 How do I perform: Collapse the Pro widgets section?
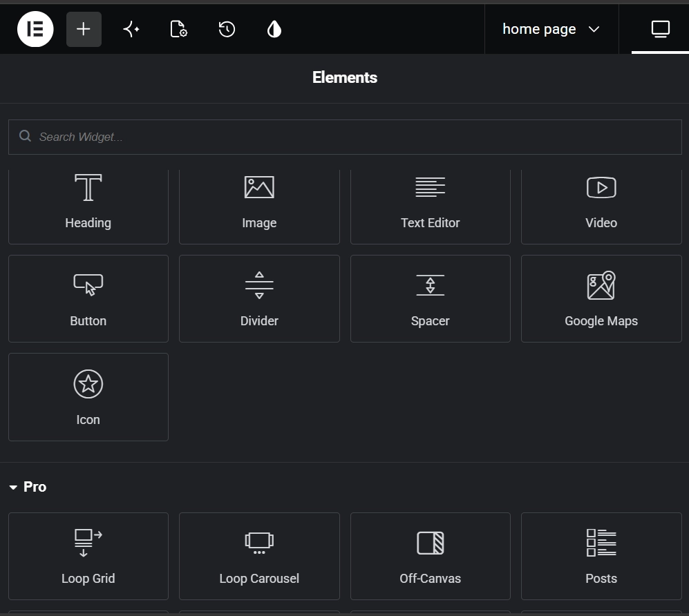click(x=28, y=487)
